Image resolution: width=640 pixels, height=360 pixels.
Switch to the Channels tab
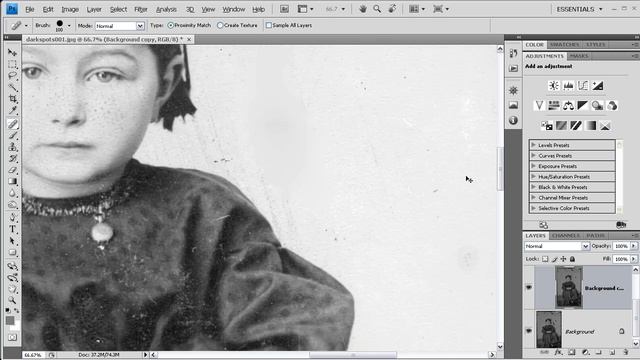566,236
